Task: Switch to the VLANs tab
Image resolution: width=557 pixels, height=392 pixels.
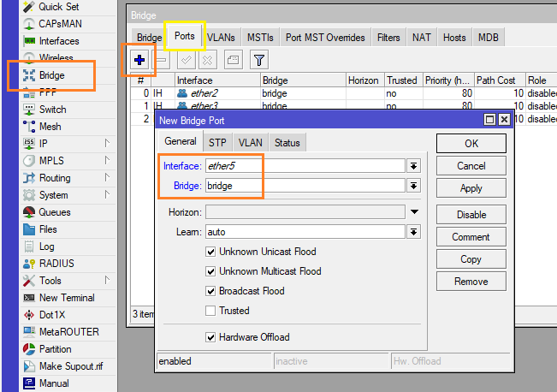Action: click(x=221, y=38)
